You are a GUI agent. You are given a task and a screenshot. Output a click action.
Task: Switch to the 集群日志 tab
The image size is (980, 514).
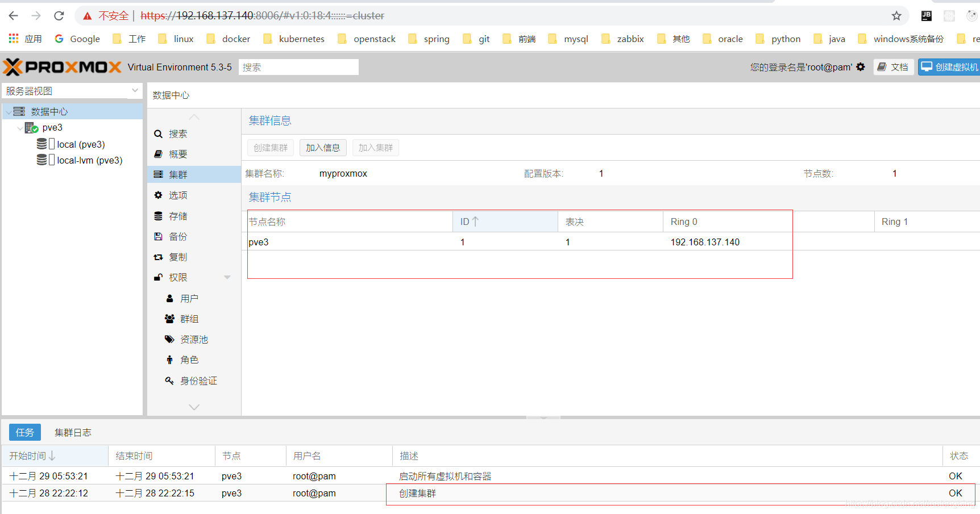coord(73,433)
